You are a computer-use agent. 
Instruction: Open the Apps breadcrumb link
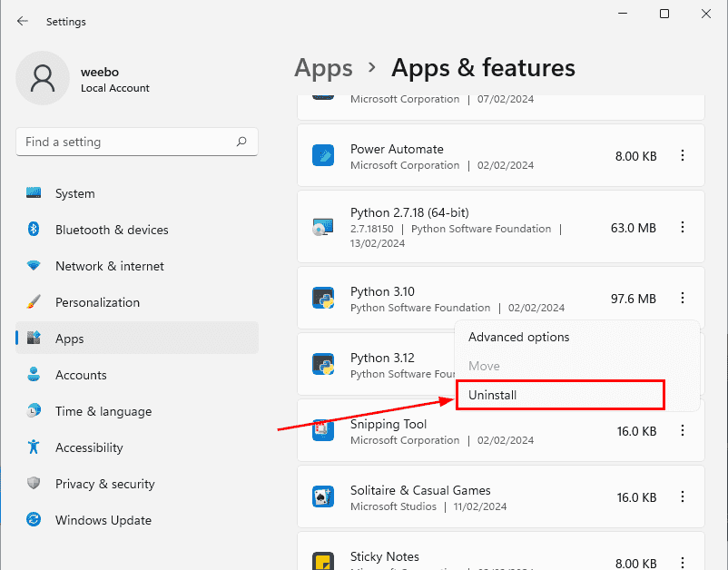point(324,68)
